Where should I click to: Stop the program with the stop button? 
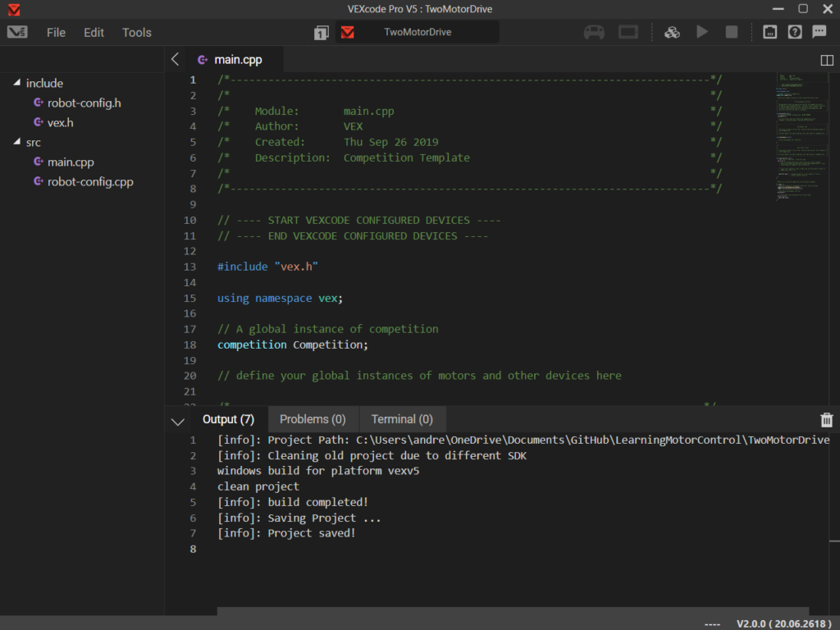pyautogui.click(x=731, y=32)
